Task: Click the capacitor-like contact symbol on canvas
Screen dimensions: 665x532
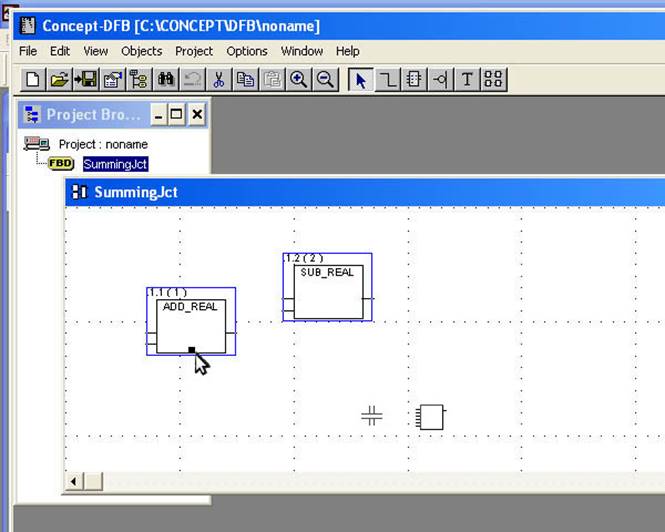Action: click(372, 416)
